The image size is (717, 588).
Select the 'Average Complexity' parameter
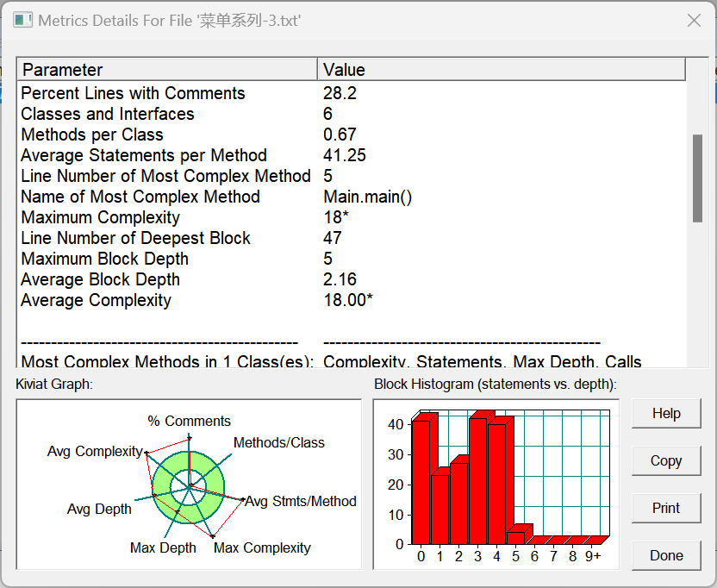click(x=96, y=300)
